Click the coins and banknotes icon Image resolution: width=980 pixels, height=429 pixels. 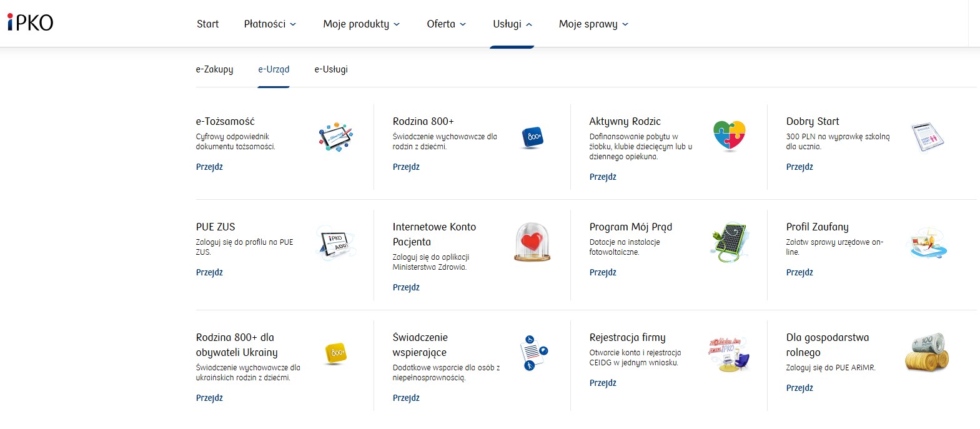click(x=927, y=352)
